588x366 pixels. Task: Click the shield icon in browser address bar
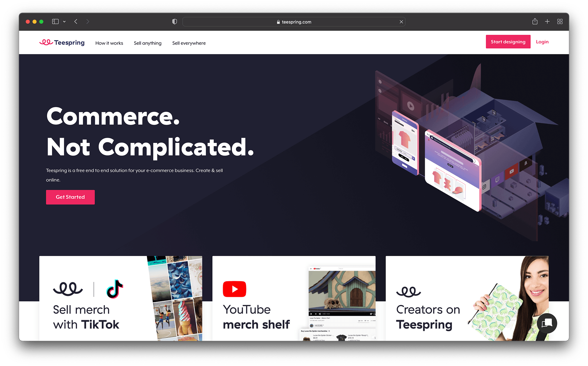pyautogui.click(x=175, y=22)
